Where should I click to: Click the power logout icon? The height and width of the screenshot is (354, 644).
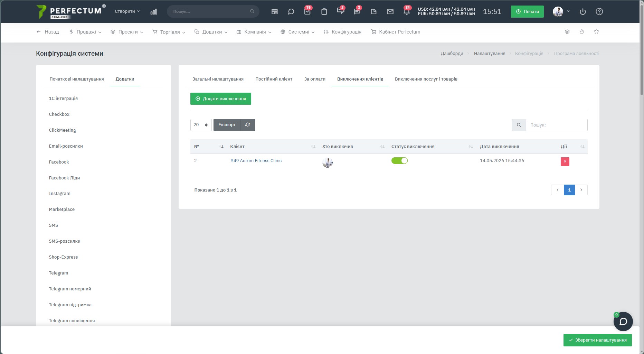(x=583, y=11)
